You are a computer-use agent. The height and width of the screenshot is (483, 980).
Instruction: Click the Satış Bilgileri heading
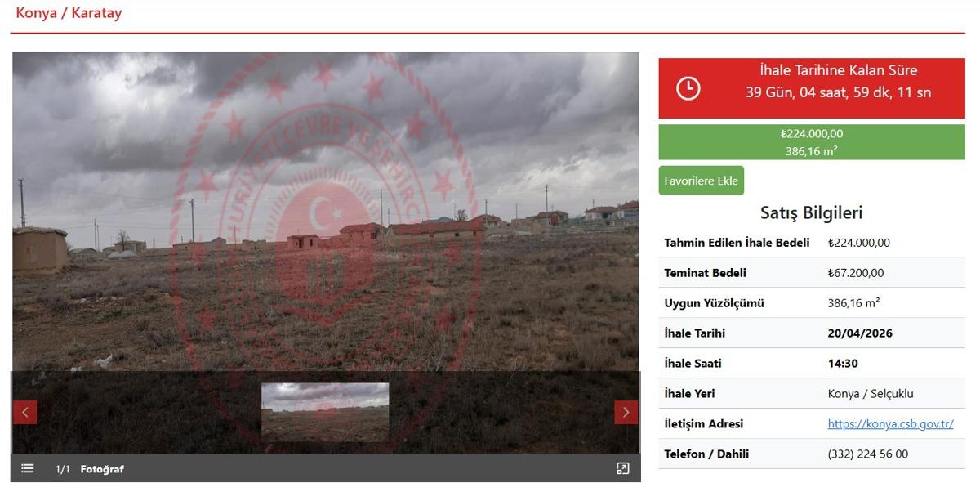click(x=811, y=212)
